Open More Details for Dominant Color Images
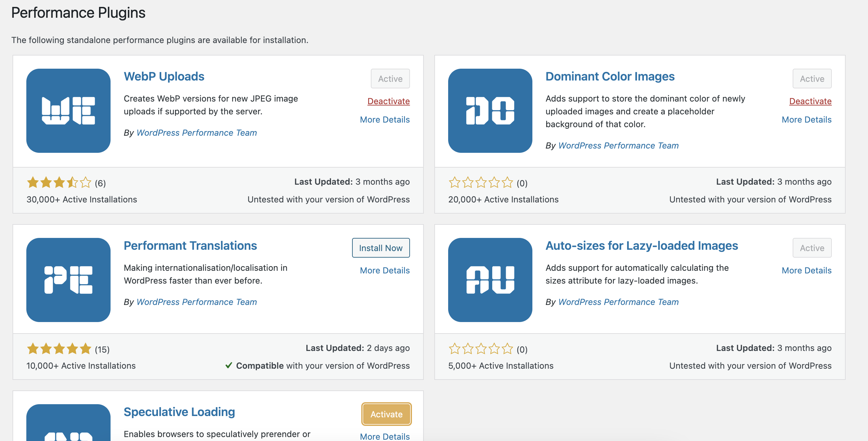 (x=806, y=120)
